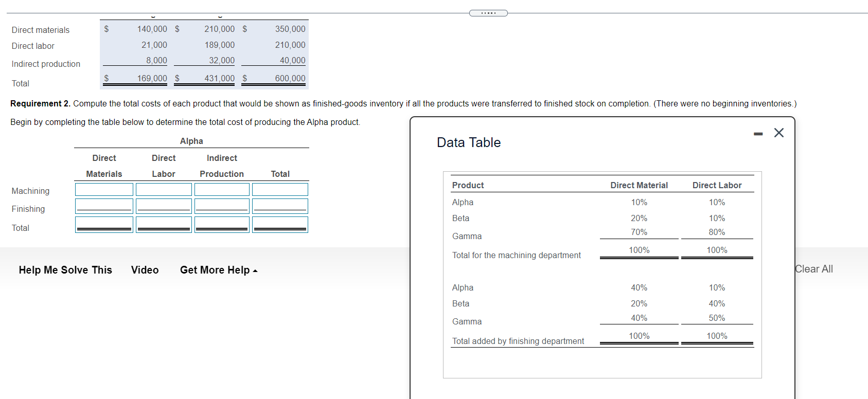Image resolution: width=868 pixels, height=399 pixels.
Task: Click the 140,000 direct materials value
Action: (152, 29)
